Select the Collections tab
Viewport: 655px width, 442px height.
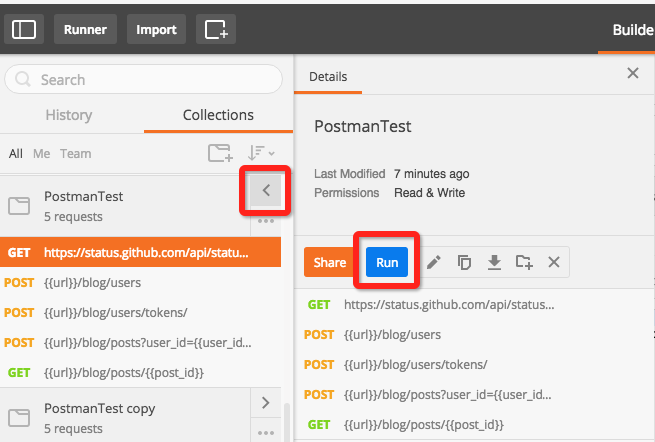coord(218,115)
